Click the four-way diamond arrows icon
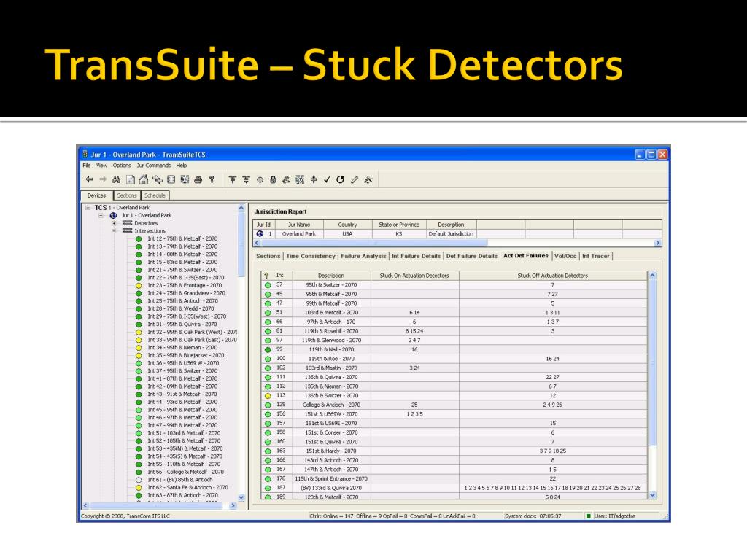747x560 pixels. click(x=314, y=179)
